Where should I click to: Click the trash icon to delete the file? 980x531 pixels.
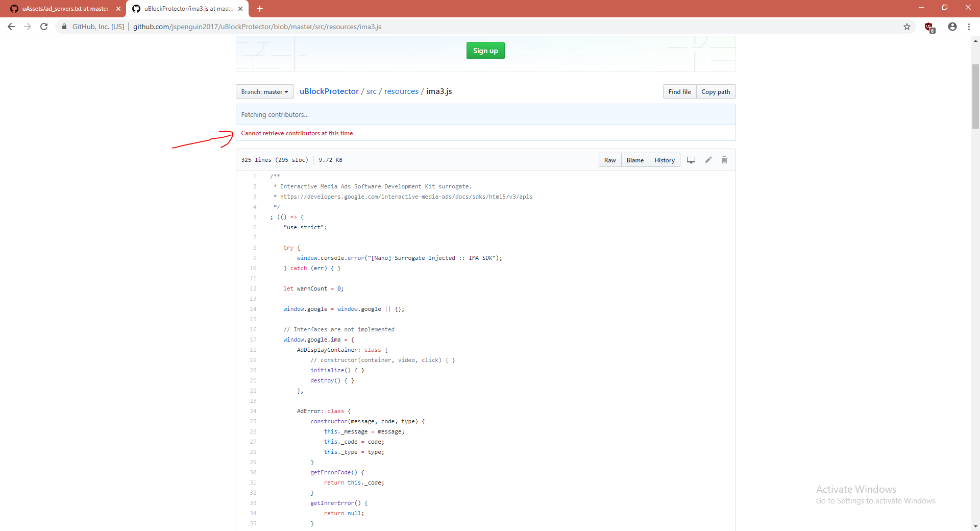pos(725,160)
